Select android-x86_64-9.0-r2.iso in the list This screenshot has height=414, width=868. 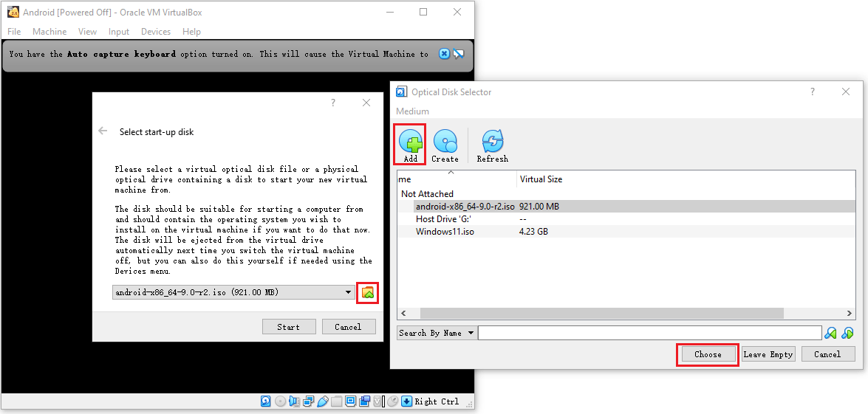coord(465,206)
